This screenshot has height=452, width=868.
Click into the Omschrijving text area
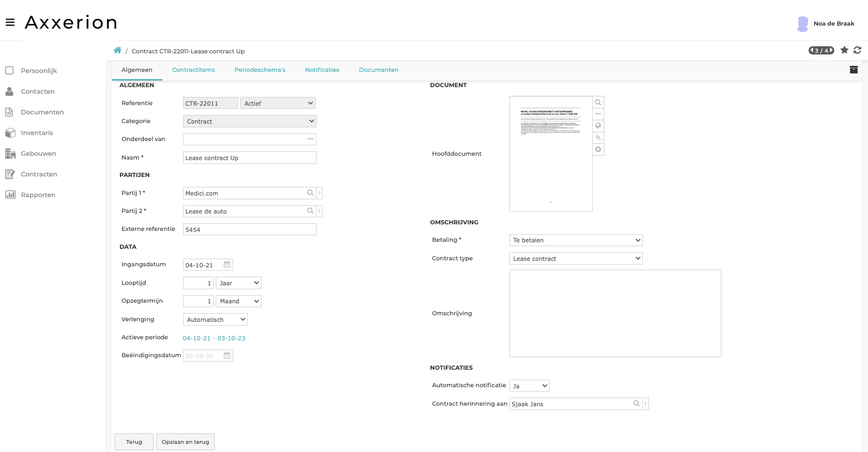tap(615, 313)
